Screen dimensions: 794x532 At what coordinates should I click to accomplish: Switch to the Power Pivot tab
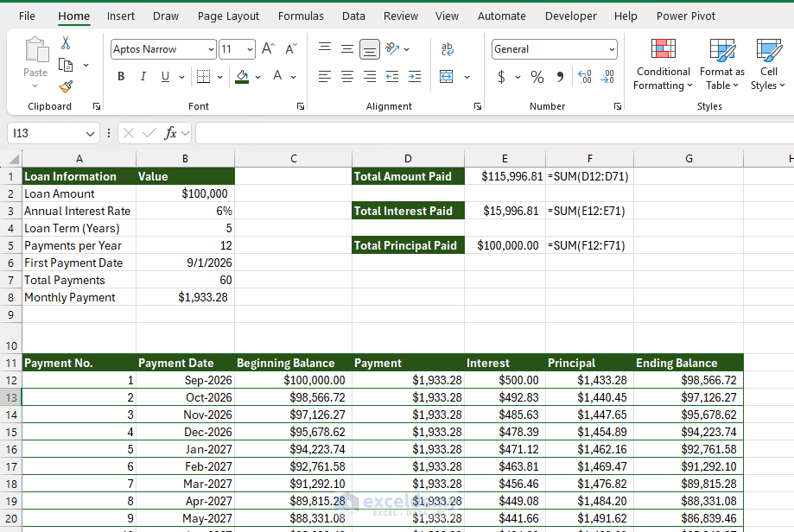(x=686, y=16)
